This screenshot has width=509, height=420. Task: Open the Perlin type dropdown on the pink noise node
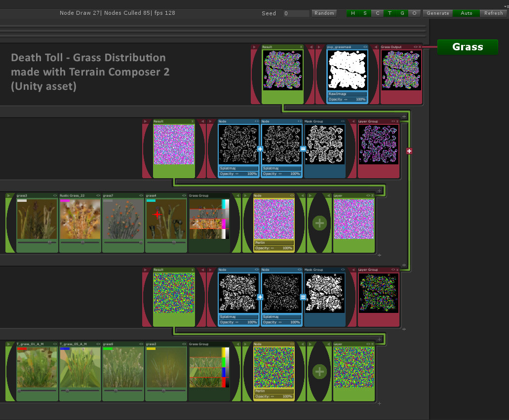[274, 243]
